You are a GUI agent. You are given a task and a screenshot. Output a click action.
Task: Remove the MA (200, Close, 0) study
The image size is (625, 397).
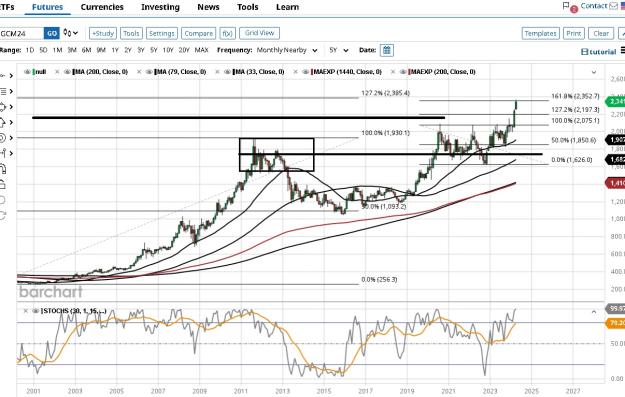pos(57,72)
